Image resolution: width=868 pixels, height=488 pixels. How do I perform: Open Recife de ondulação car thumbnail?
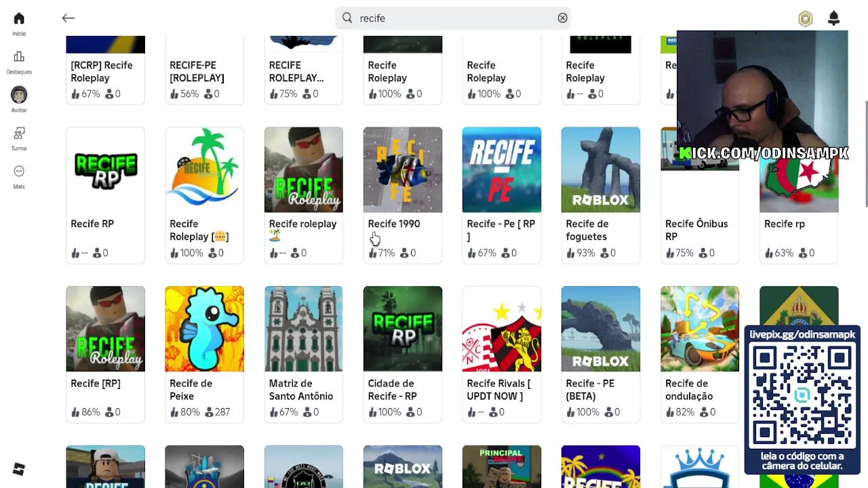(700, 329)
